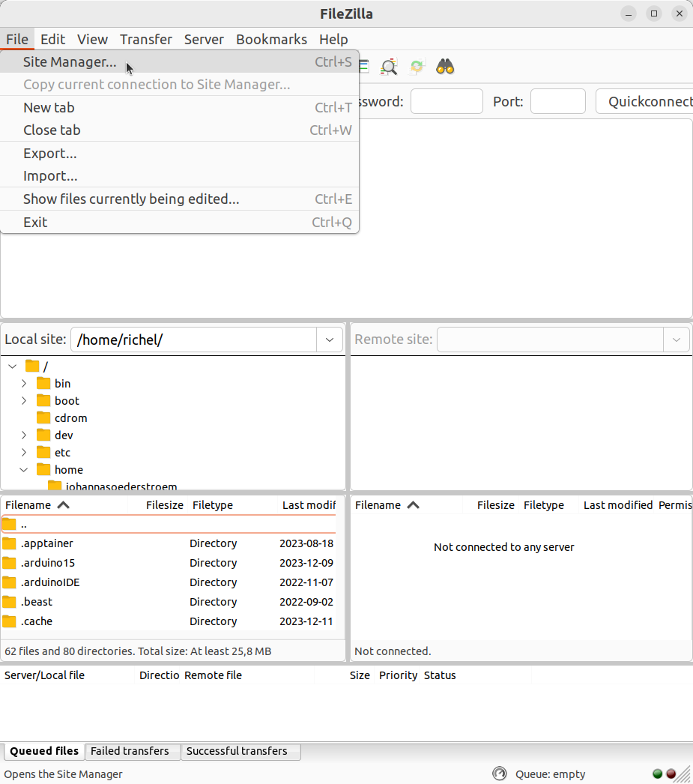The image size is (693, 784).
Task: Click the root "/" folder icon
Action: tap(32, 366)
